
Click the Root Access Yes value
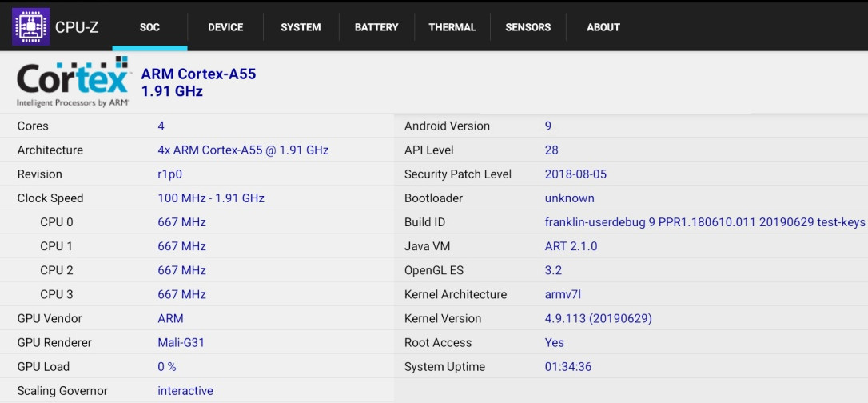click(554, 343)
